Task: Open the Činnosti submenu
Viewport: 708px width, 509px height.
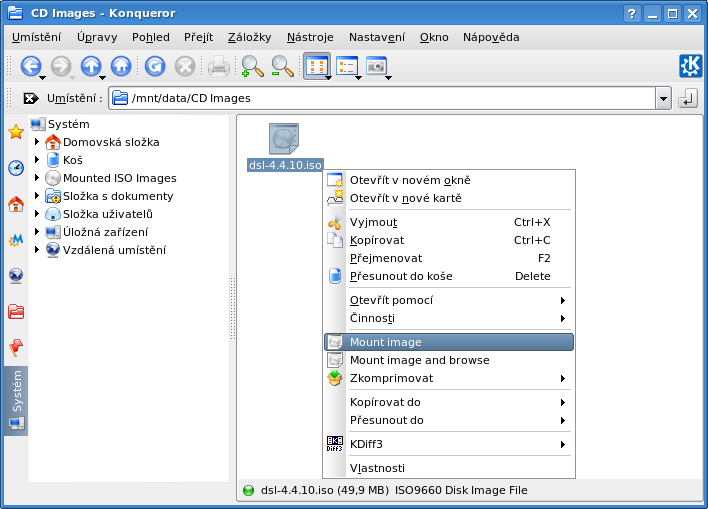Action: 449,318
